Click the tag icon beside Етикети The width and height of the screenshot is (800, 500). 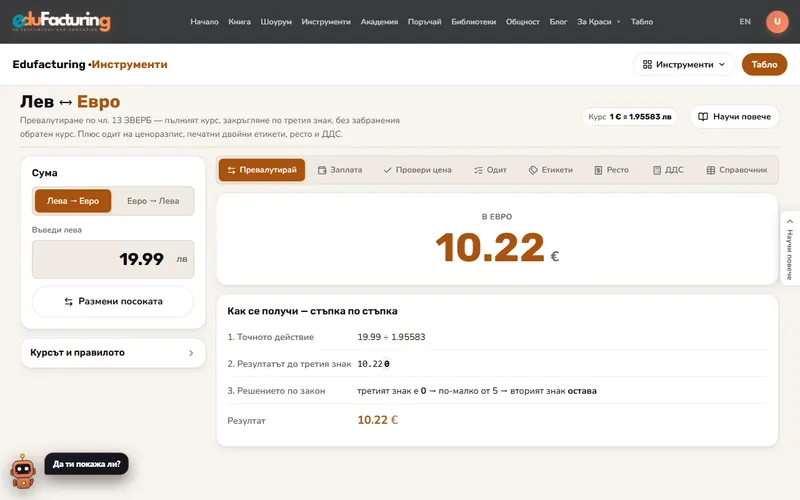coord(533,170)
